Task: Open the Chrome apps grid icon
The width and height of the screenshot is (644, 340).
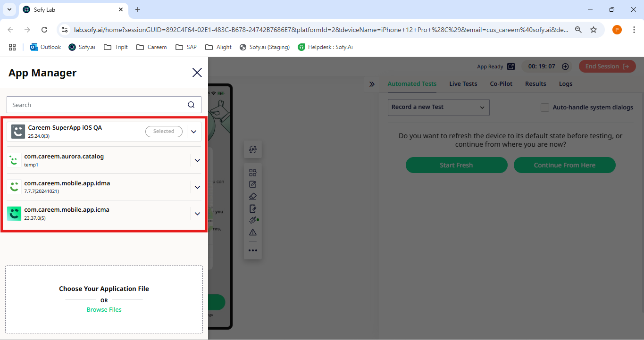Action: [x=12, y=47]
